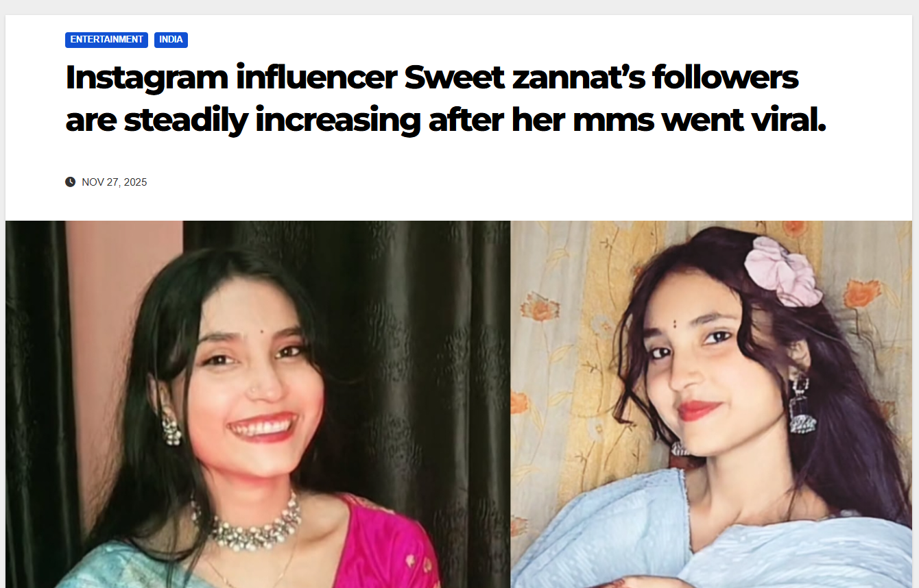
Task: Click the grey page margin above the article
Action: (459, 7)
